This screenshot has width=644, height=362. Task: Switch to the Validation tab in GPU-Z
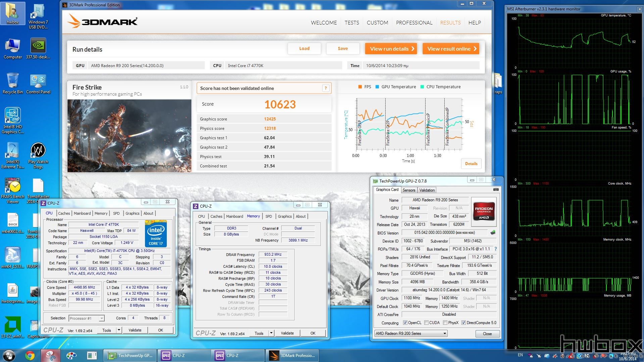pos(427,190)
